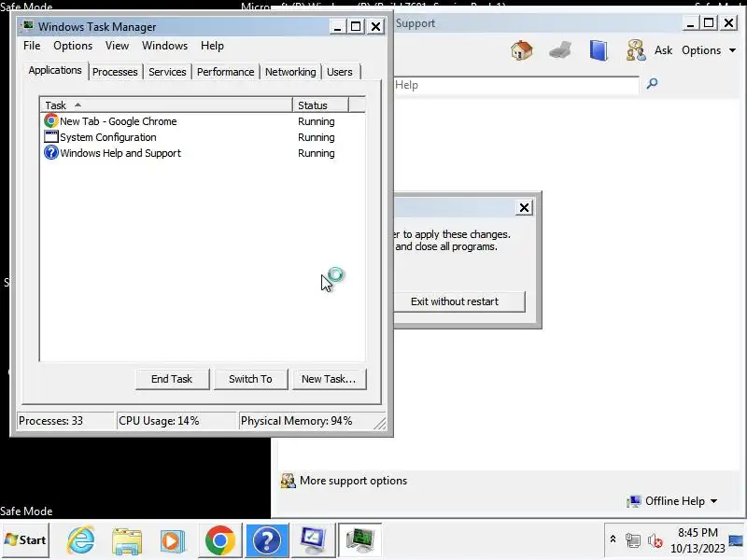The width and height of the screenshot is (747, 560).
Task: Click the Print icon in Help and Support
Action: pos(559,50)
